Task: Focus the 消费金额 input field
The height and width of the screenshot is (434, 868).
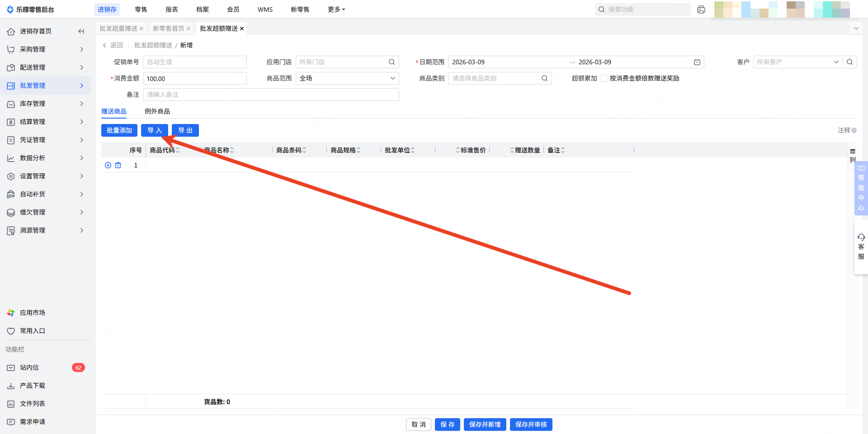Action: (x=195, y=78)
